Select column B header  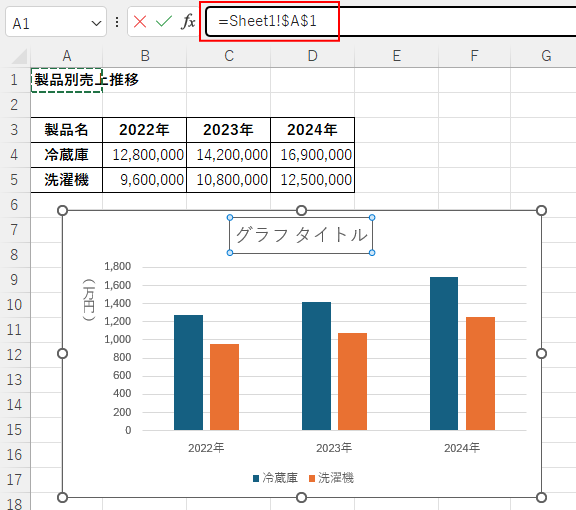click(145, 56)
